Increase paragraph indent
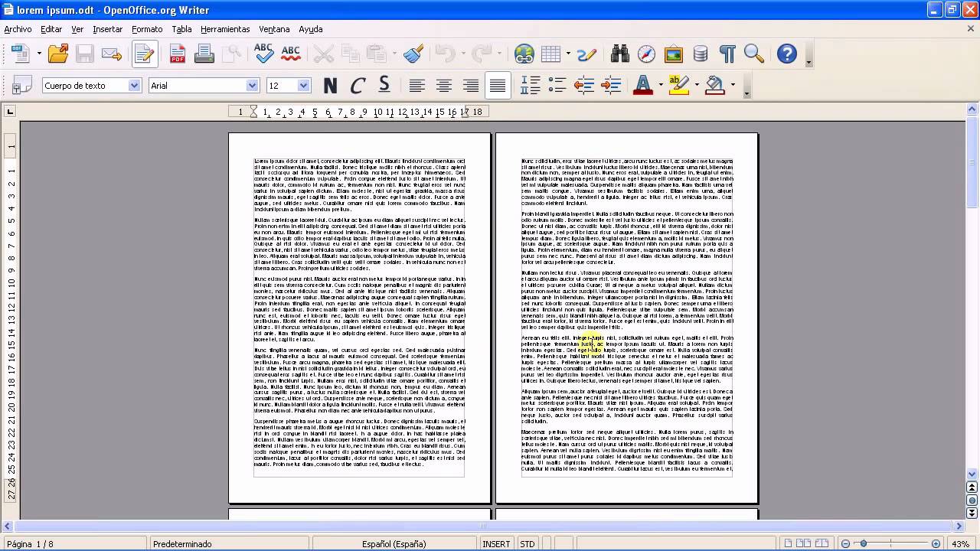980x551 pixels. click(x=611, y=86)
